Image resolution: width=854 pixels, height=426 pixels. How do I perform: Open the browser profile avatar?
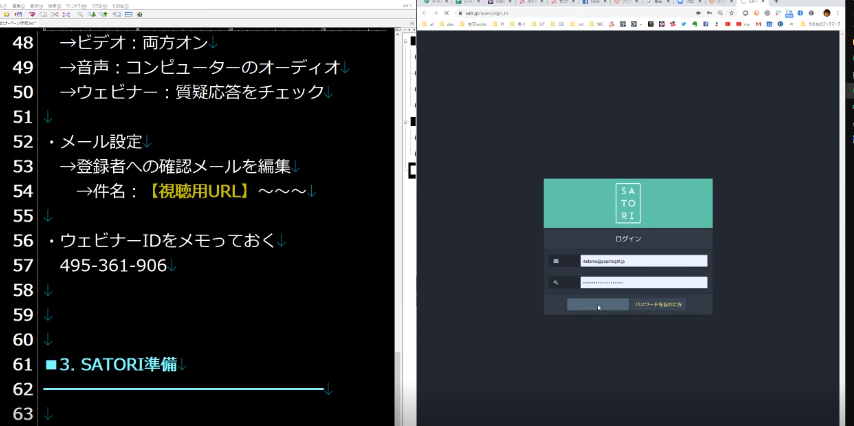(827, 12)
